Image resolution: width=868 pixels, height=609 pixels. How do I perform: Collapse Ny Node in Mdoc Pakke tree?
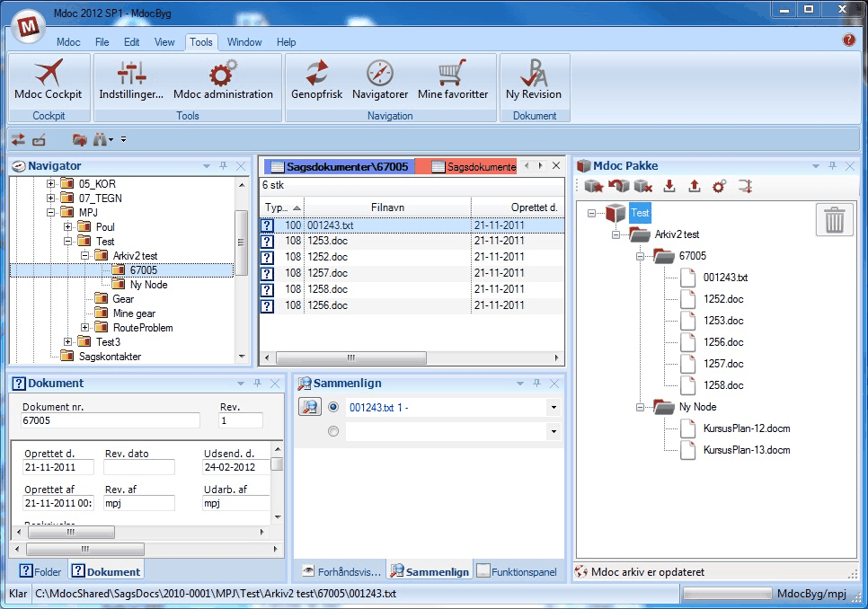[640, 407]
